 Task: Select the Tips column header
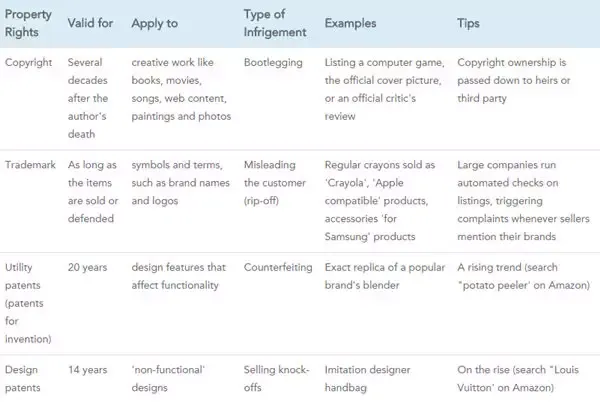[x=468, y=23]
